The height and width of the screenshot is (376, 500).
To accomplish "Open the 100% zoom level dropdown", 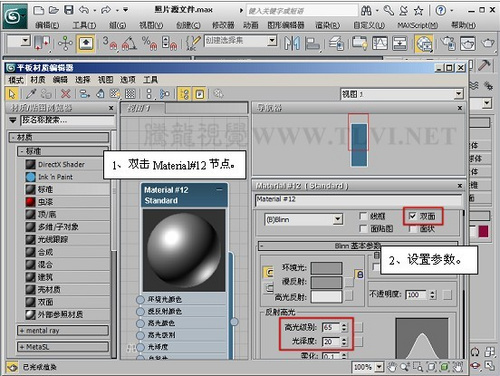I will (x=379, y=367).
